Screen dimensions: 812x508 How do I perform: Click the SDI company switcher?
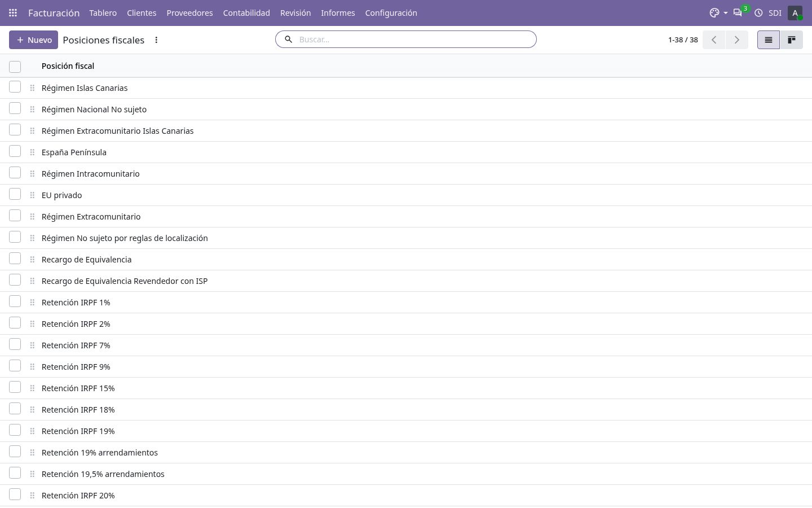[x=775, y=12]
